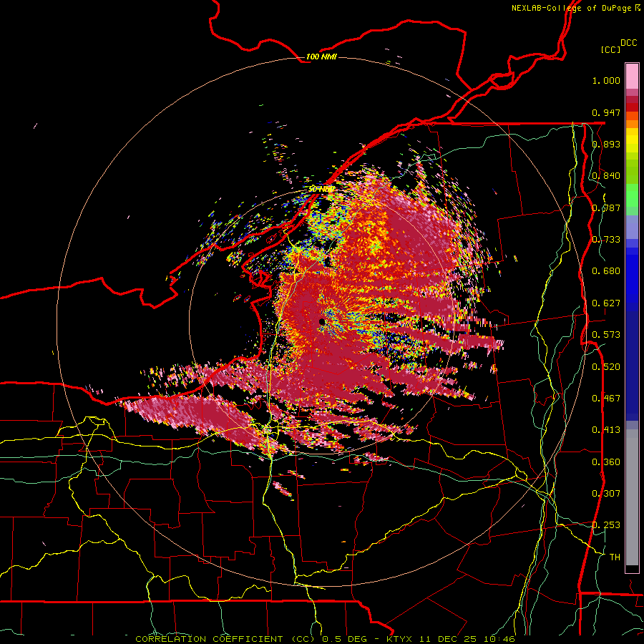Click the 10:46 timestamp
Viewport: 644px width, 644px height.
499,639
